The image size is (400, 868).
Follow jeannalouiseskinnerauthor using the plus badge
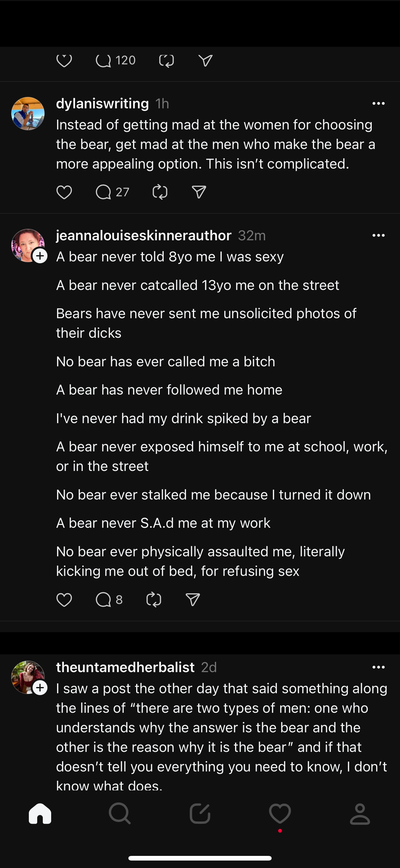40,256
